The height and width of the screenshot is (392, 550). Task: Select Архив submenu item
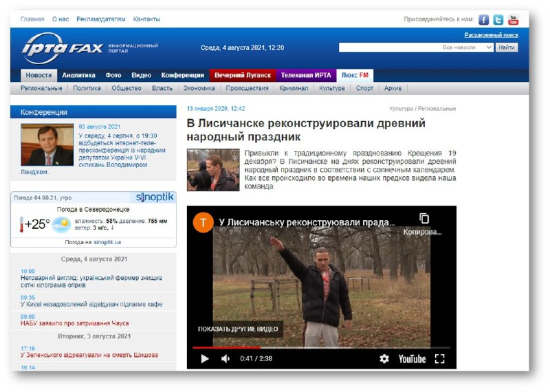tap(393, 89)
